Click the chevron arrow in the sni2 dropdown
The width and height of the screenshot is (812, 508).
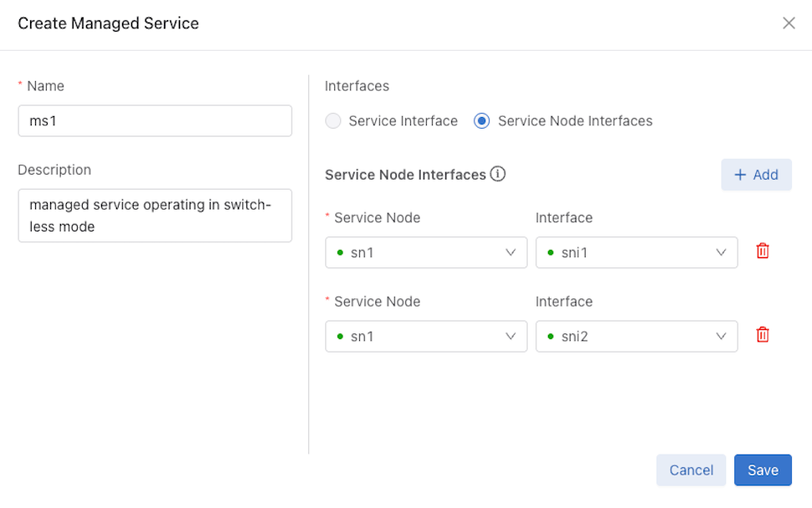coord(721,336)
